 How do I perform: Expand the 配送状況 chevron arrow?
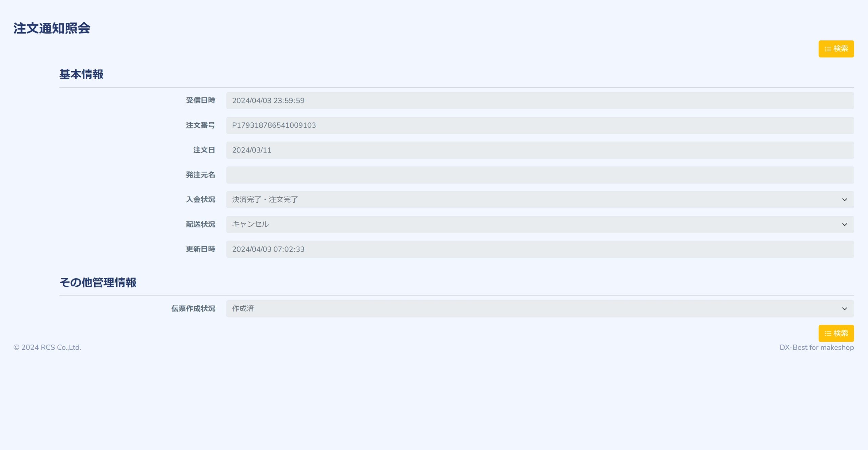click(844, 224)
